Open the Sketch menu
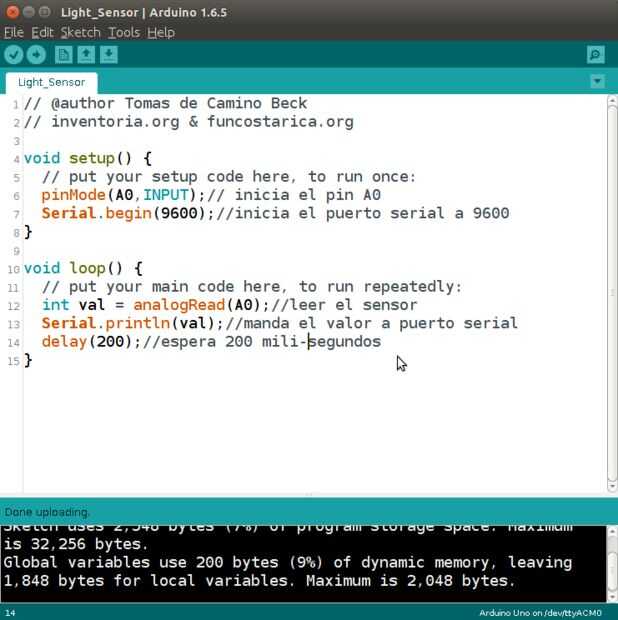The image size is (618, 620). (x=80, y=32)
